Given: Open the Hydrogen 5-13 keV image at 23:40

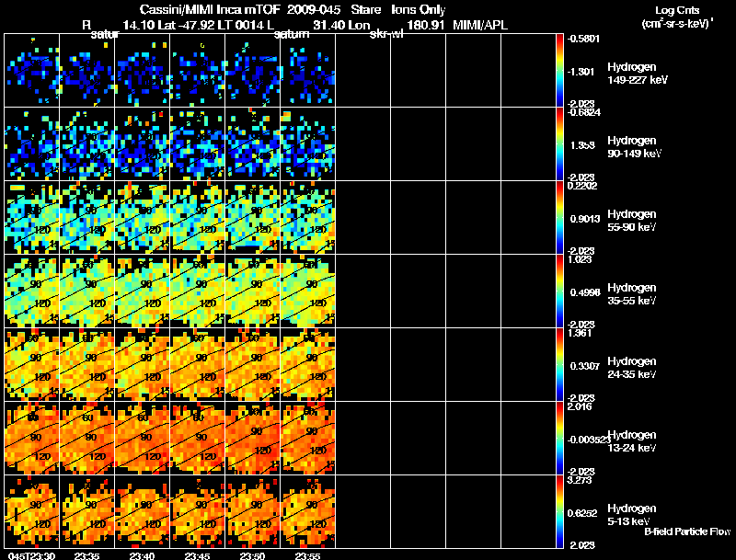Looking at the screenshot, I should point(143,512).
